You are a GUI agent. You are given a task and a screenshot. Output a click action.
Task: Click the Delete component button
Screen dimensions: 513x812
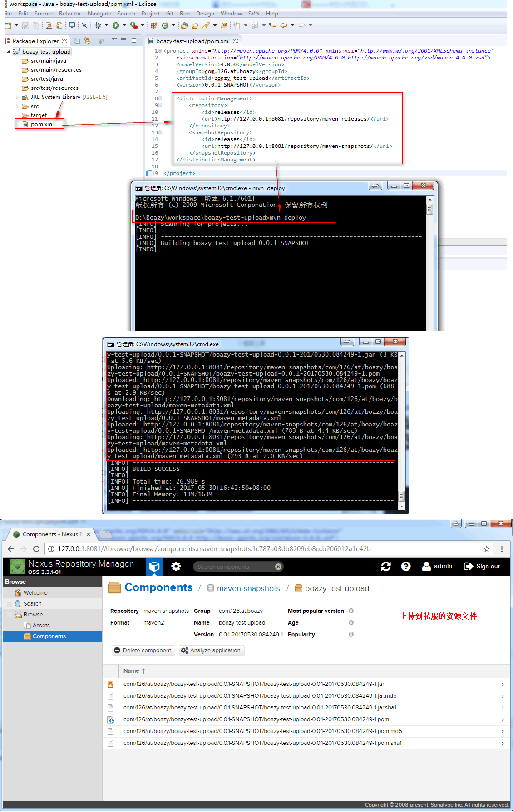(x=143, y=651)
